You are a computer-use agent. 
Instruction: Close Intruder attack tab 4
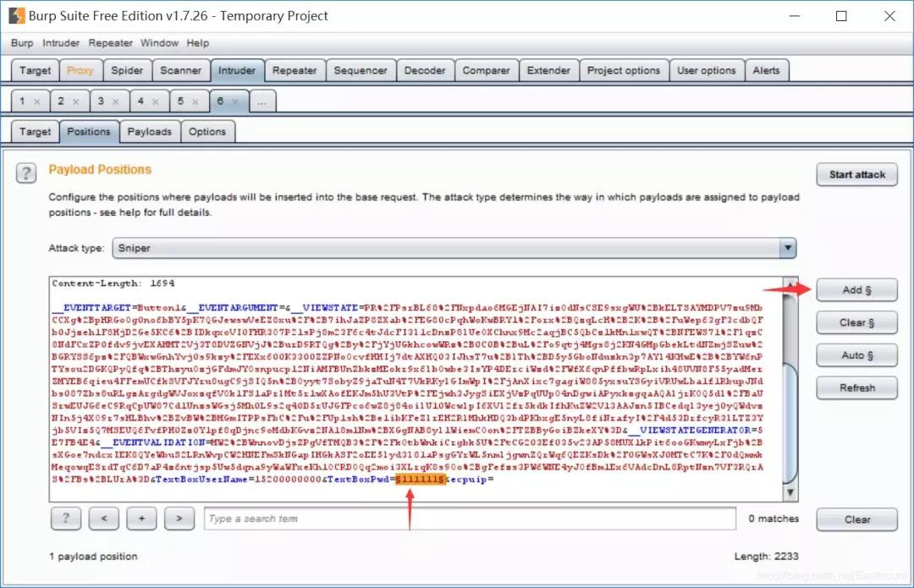[x=156, y=102]
